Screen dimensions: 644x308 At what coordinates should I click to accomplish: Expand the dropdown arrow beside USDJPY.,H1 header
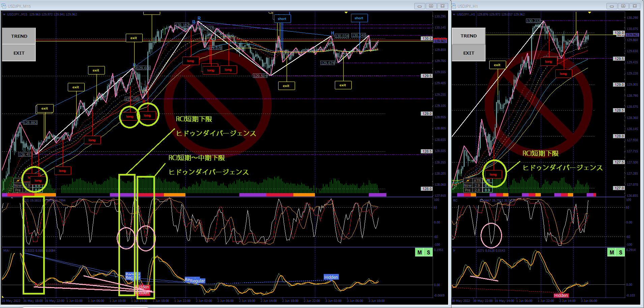[x=454, y=14]
